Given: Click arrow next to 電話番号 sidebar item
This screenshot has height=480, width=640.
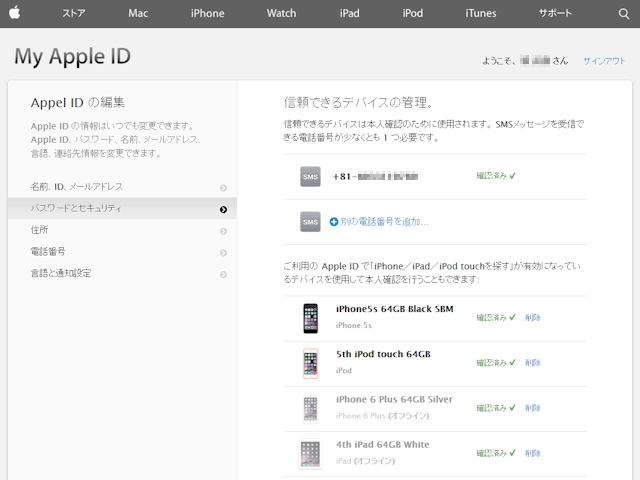Looking at the screenshot, I should [x=223, y=253].
